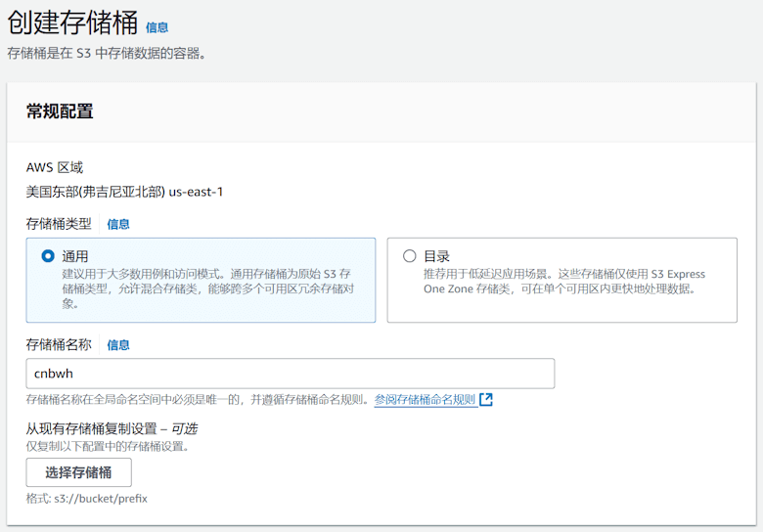Select the 目录 bucket type radio button
The width and height of the screenshot is (763, 532).
(409, 256)
